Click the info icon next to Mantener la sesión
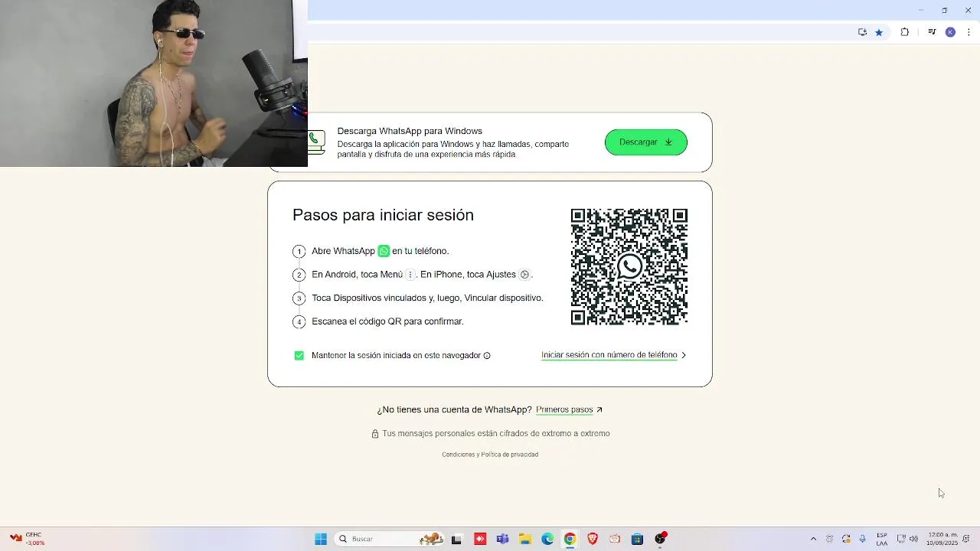 point(487,356)
